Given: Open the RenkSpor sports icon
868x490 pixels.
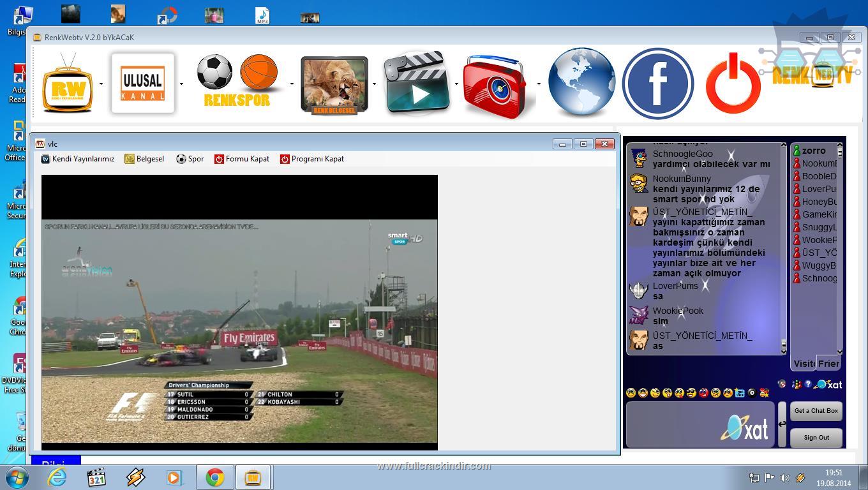Looking at the screenshot, I should (237, 81).
